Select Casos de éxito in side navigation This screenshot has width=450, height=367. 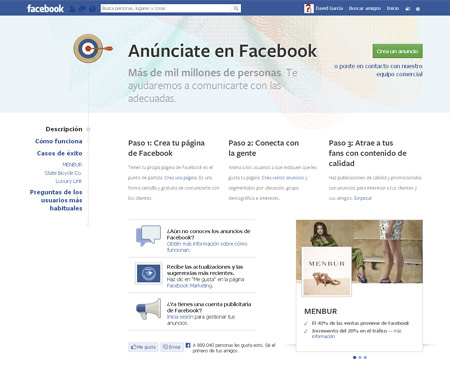[59, 153]
